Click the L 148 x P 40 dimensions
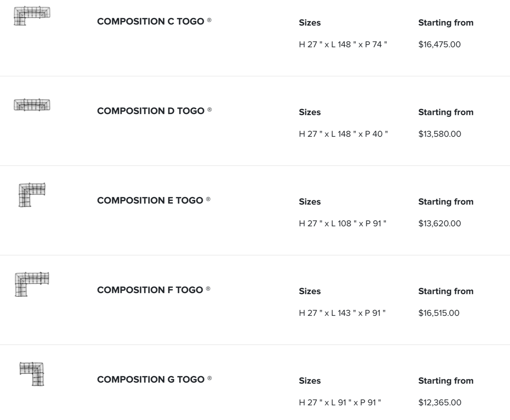 click(343, 134)
